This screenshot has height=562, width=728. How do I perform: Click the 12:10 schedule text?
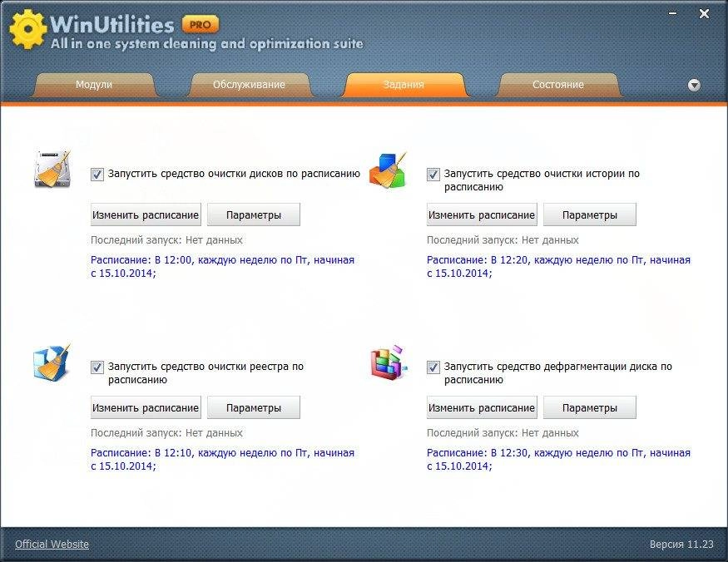coord(222,459)
